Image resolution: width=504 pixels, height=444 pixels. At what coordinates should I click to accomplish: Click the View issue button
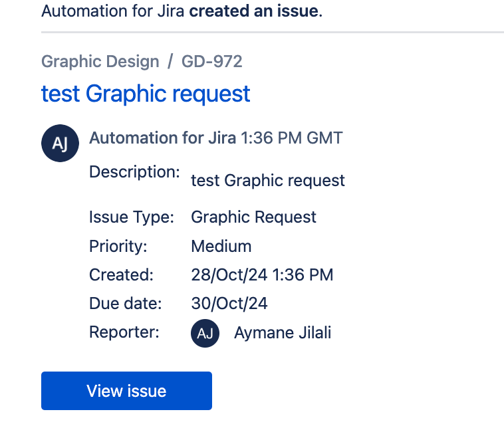126,391
